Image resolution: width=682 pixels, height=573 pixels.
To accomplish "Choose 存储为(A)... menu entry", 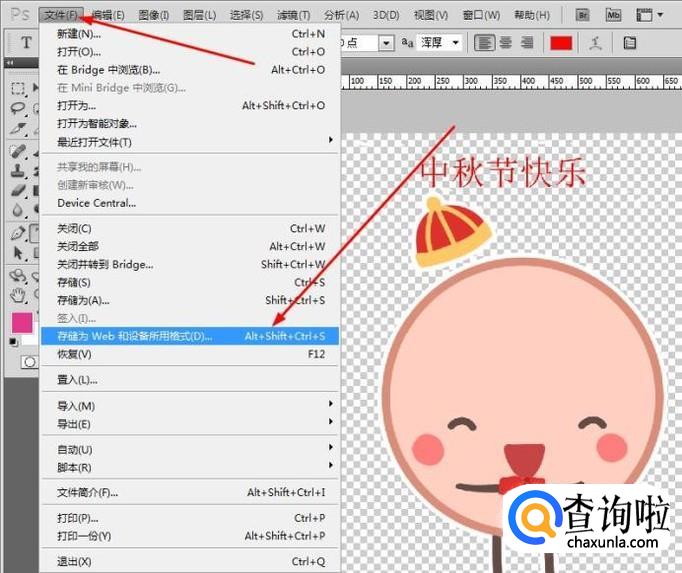I will click(x=190, y=300).
